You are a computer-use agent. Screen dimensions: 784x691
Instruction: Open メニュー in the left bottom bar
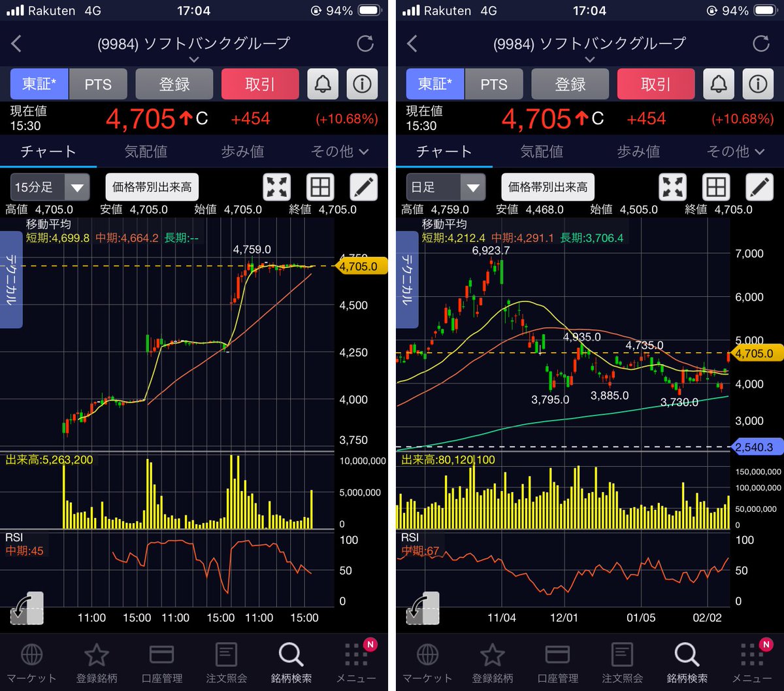357,663
